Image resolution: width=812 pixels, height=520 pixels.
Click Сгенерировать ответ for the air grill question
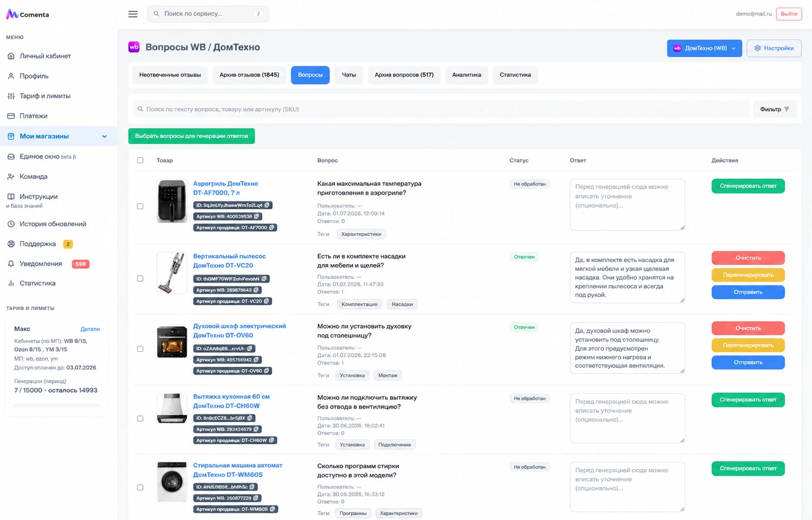[x=748, y=186]
